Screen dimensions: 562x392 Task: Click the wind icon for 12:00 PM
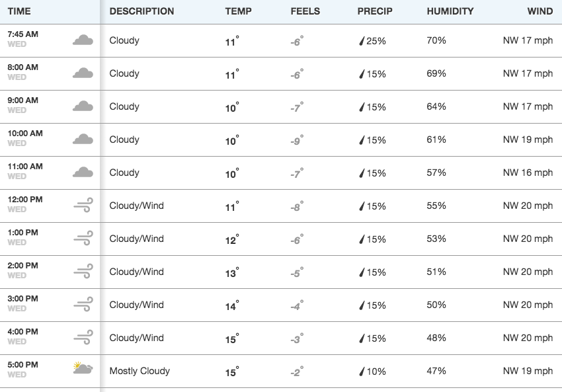pyautogui.click(x=83, y=206)
